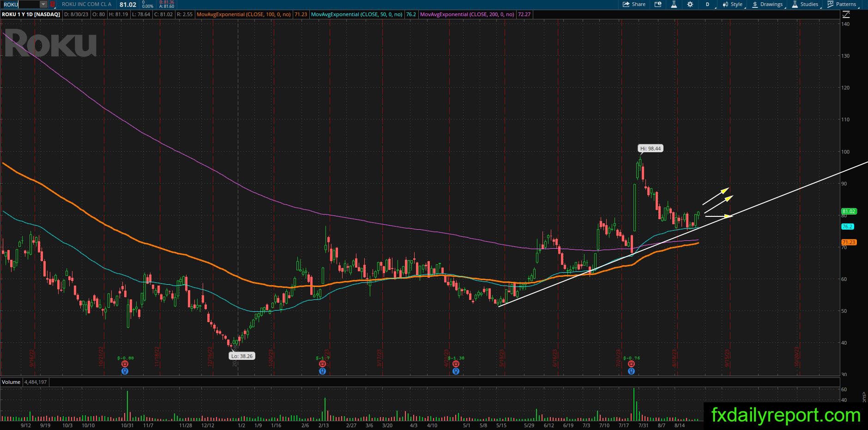This screenshot has width=868, height=430.
Task: Click the Hi: 98.44 price bubble
Action: [651, 149]
